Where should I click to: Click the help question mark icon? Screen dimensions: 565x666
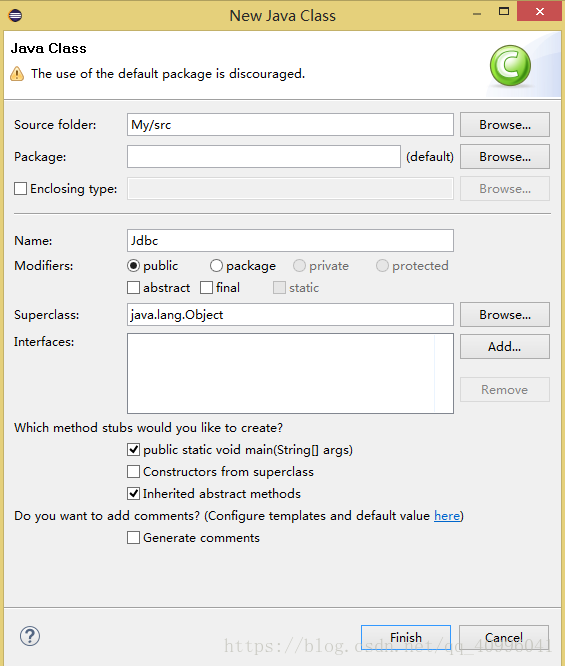click(x=30, y=636)
